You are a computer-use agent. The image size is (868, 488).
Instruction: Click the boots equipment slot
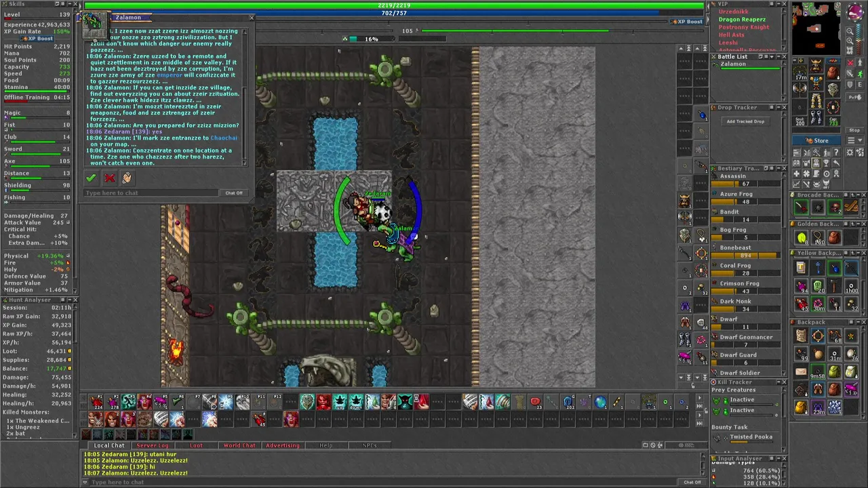click(816, 117)
